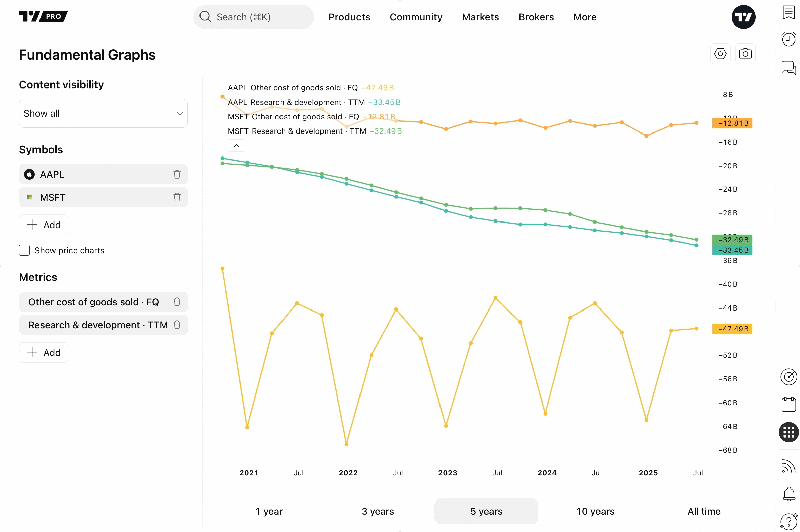Viewport: 800px width, 532px height.
Task: Add a new symbol with Add button
Action: point(44,225)
